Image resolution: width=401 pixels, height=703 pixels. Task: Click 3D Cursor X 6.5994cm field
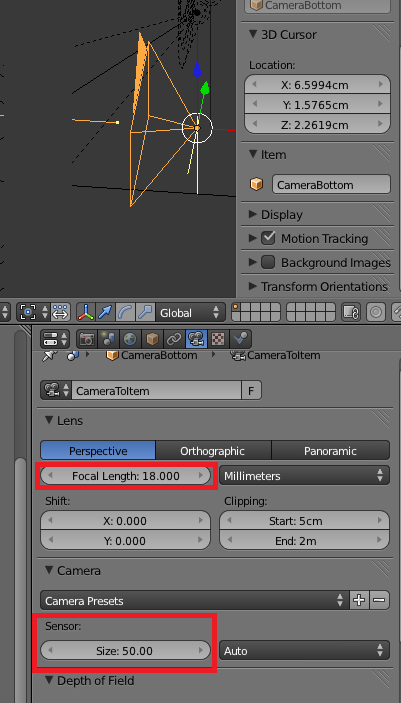tap(317, 84)
